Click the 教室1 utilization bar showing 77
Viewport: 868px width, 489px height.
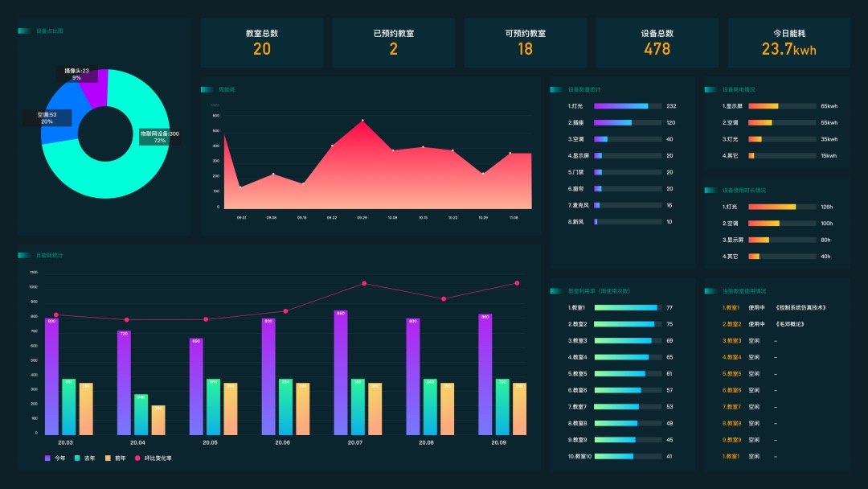coord(625,307)
